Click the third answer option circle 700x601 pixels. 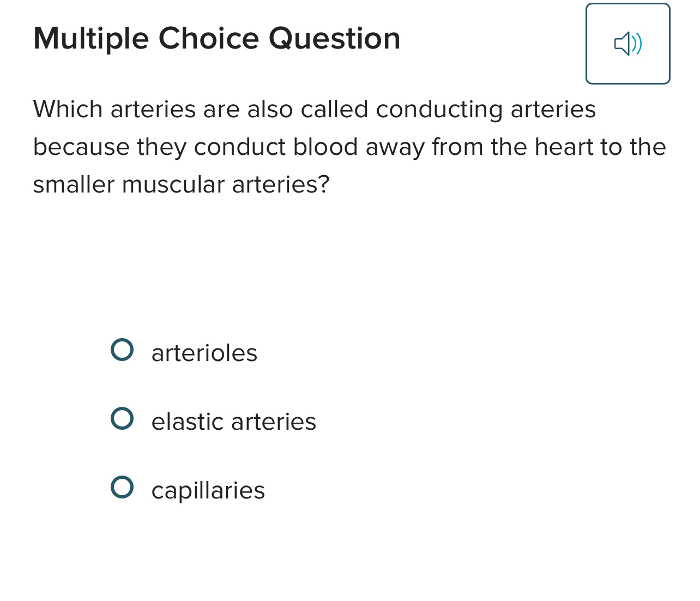(123, 486)
